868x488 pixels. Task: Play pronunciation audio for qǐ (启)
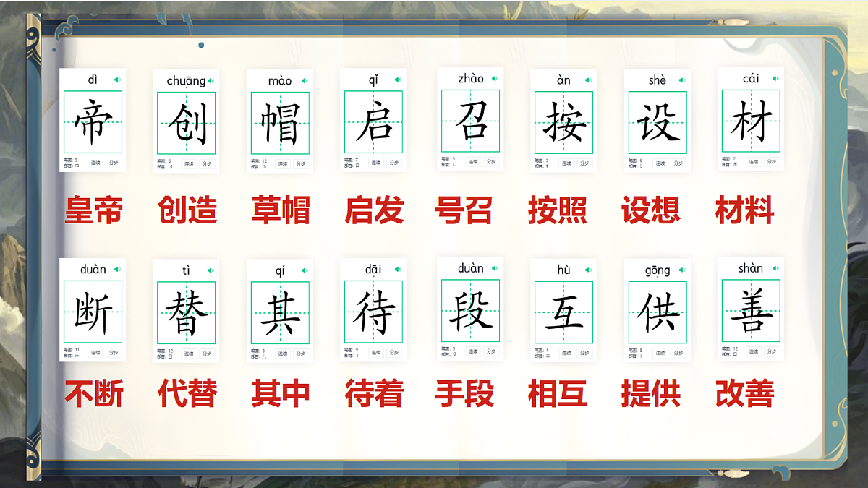[x=398, y=80]
